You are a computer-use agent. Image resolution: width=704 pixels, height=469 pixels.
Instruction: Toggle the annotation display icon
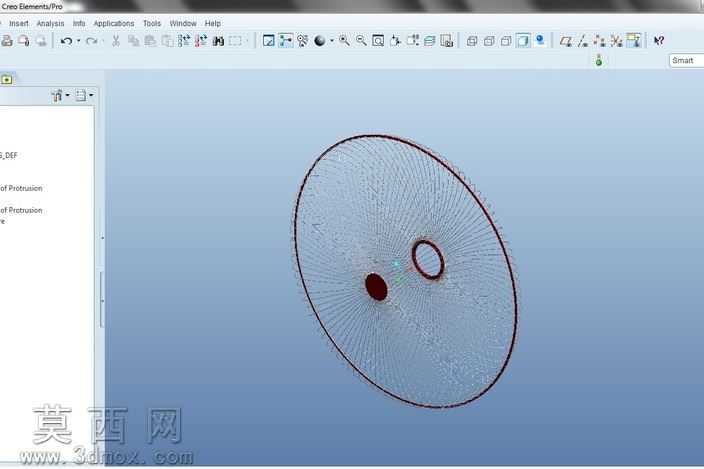[634, 41]
